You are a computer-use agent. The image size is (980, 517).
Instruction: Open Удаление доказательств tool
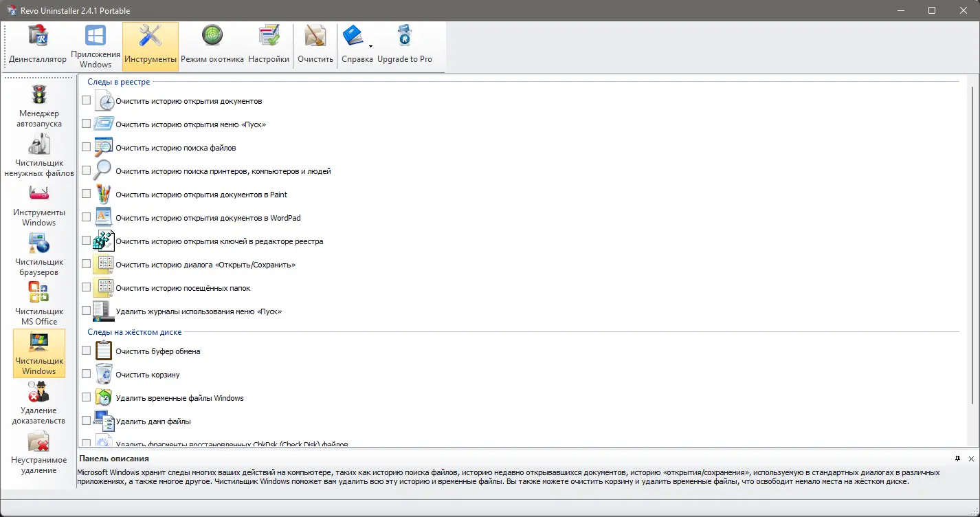point(39,403)
